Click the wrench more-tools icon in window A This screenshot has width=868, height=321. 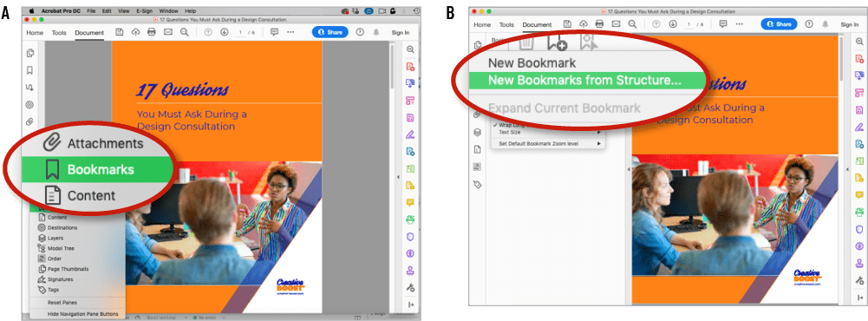410,287
